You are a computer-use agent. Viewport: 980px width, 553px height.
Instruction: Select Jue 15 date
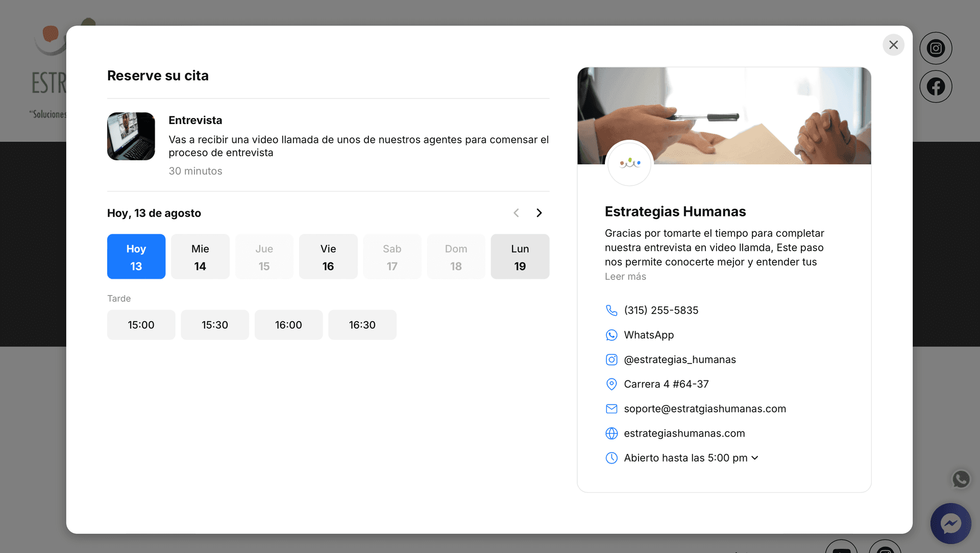pyautogui.click(x=264, y=256)
